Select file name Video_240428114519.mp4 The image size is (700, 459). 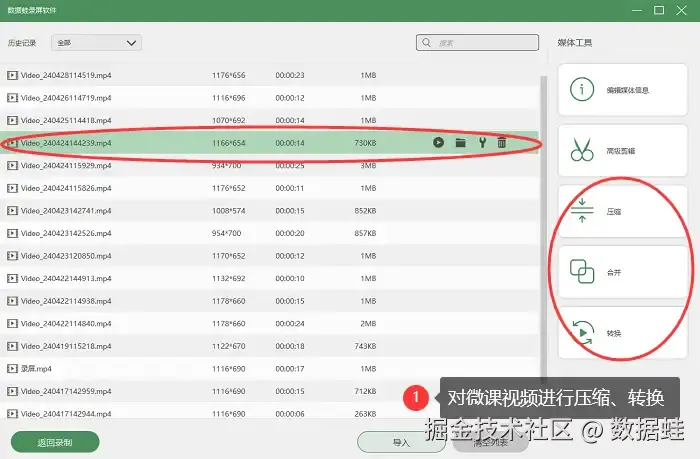click(x=66, y=75)
